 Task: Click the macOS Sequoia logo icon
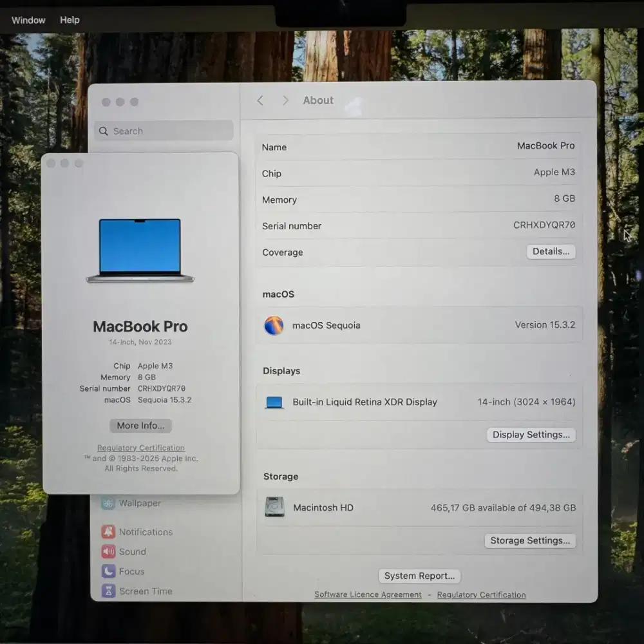pyautogui.click(x=274, y=326)
